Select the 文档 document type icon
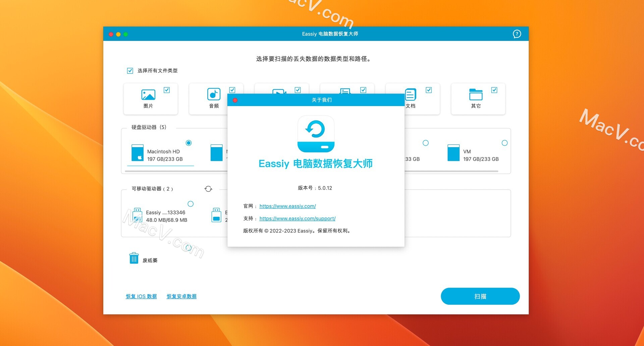 click(x=411, y=94)
